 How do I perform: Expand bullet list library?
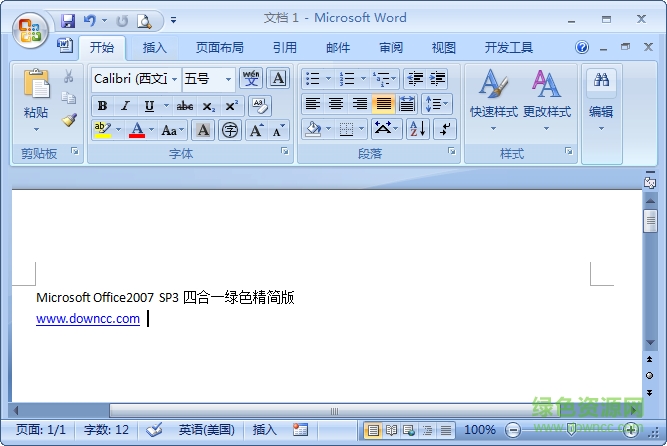(328, 78)
